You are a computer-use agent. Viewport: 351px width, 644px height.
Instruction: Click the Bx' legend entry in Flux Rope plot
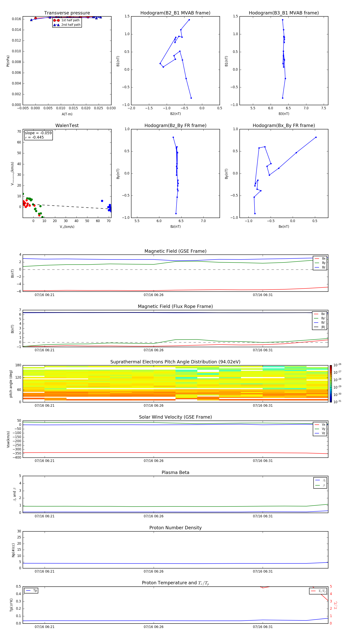pyautogui.click(x=320, y=314)
